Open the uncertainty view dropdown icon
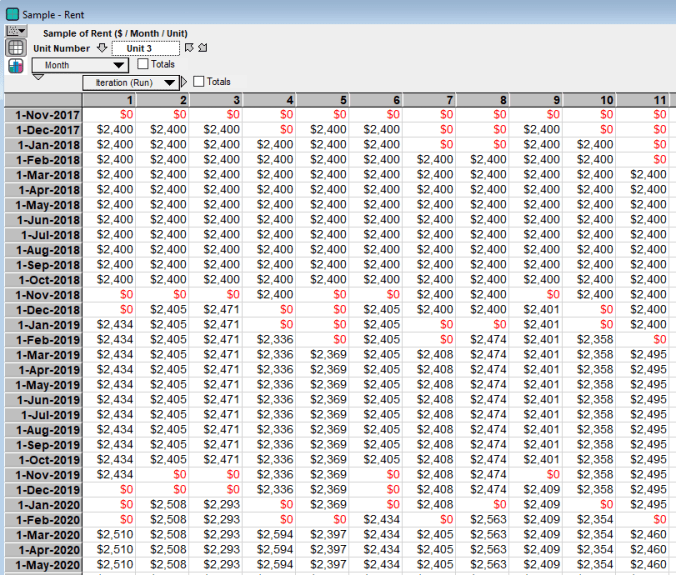Screen dimensions: 676x575 coord(16,31)
